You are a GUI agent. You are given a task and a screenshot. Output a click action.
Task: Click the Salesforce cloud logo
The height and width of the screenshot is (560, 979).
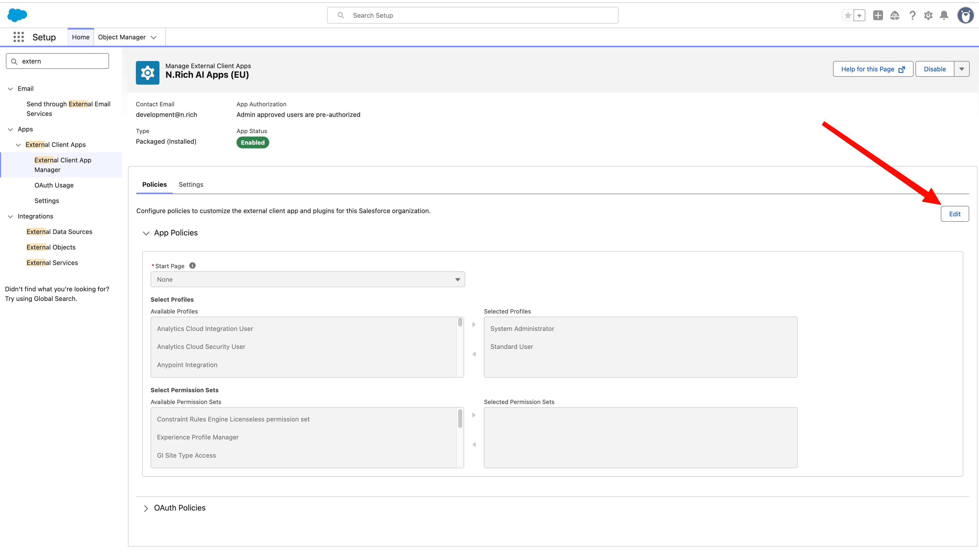click(x=17, y=15)
